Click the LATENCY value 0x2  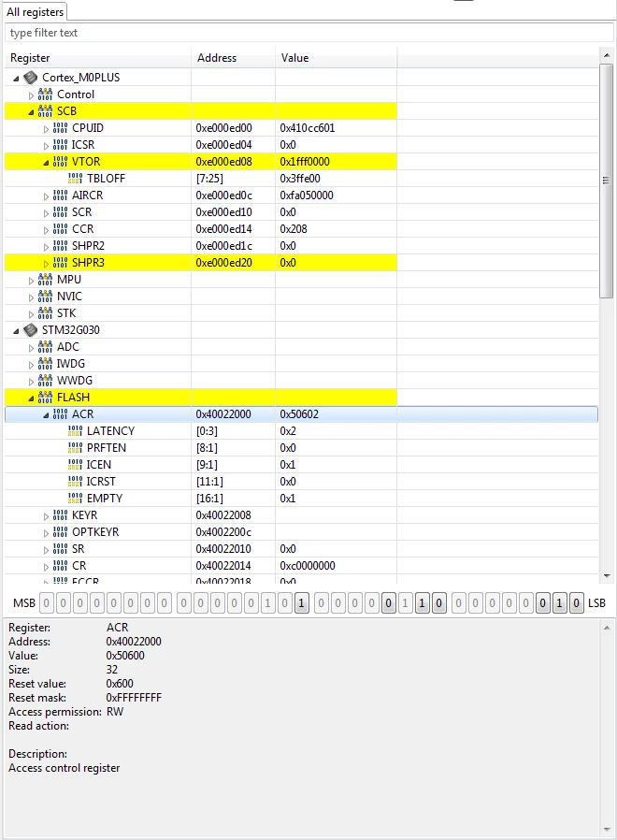coord(288,431)
